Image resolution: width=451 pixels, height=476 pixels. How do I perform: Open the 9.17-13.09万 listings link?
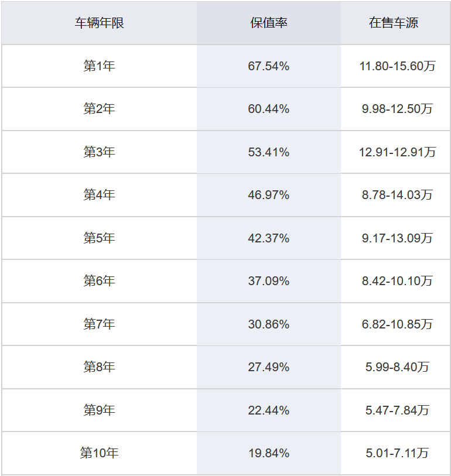397,238
